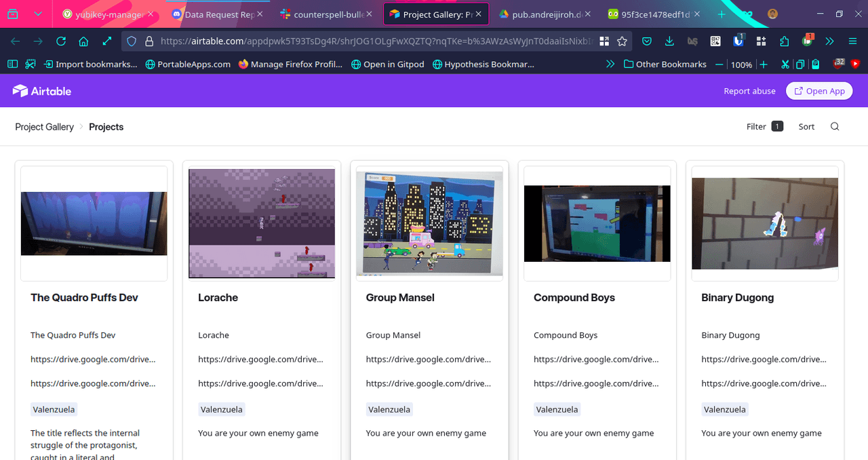Open the extensions puzzle piece icon

pos(785,41)
